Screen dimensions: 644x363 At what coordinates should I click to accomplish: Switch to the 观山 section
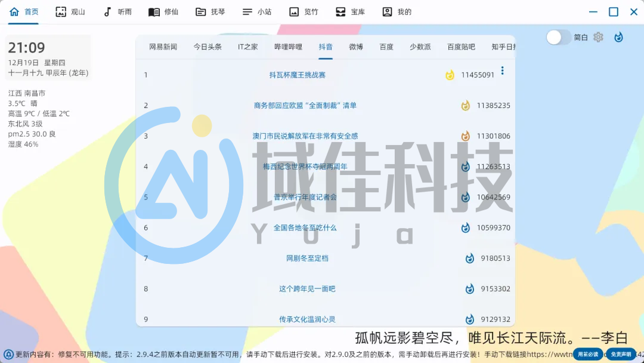(70, 12)
